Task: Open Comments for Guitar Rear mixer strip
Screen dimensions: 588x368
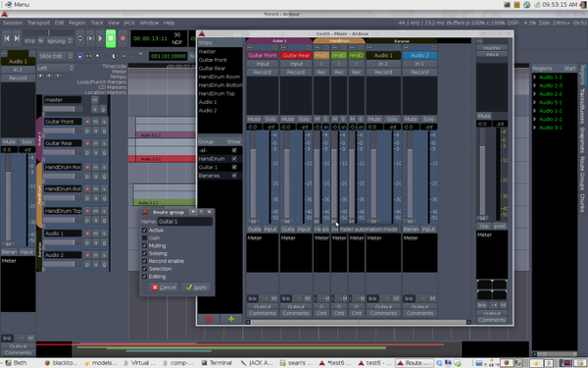Action: [296, 313]
